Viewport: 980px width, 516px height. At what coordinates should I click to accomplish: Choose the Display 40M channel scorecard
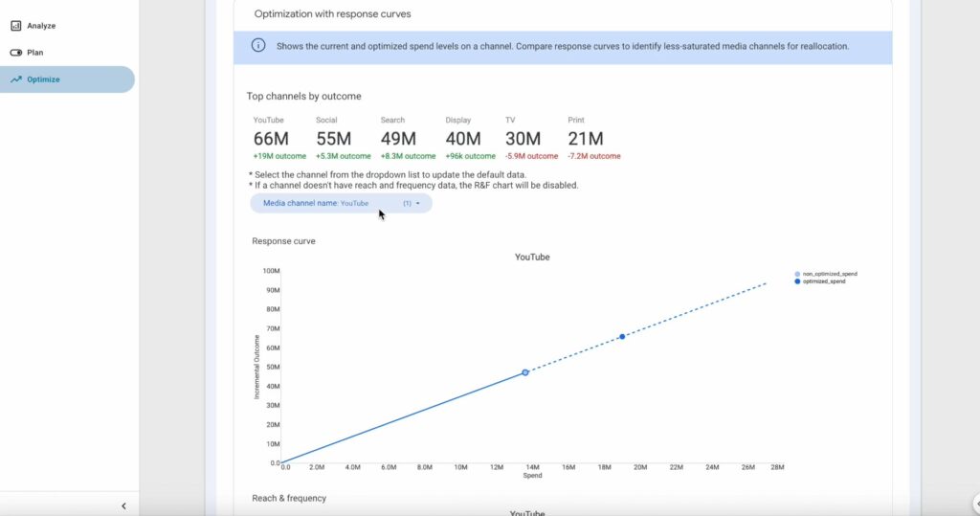coord(463,139)
